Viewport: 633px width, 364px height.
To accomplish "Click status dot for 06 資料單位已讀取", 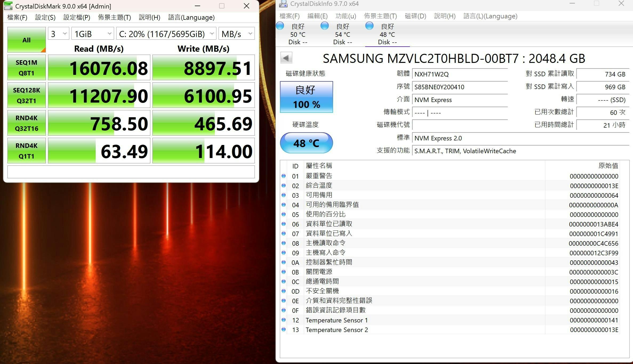I will click(284, 224).
